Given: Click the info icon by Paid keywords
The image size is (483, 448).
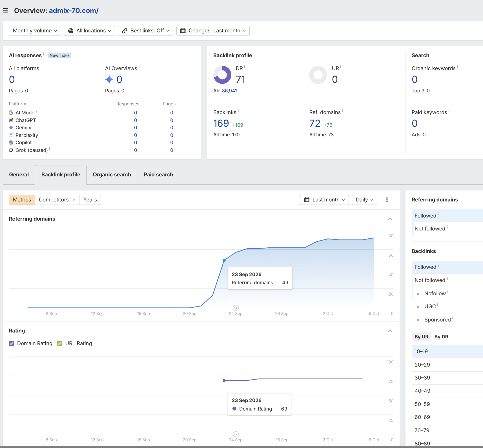Looking at the screenshot, I should tap(449, 111).
